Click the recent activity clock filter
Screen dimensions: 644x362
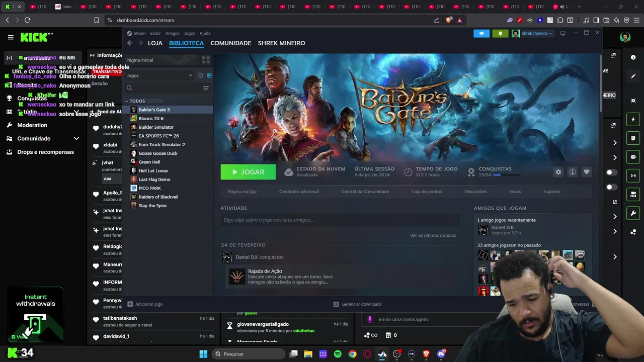click(200, 75)
